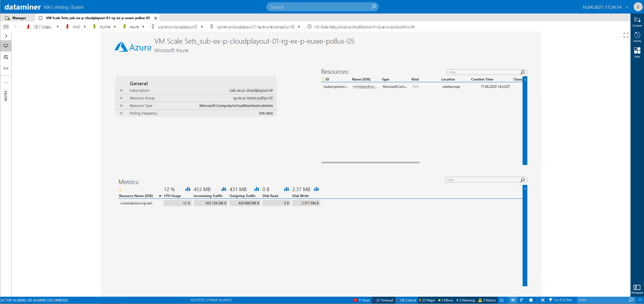Open the alarm trend graph icon in status bar
644x304 pixels.
point(502,300)
